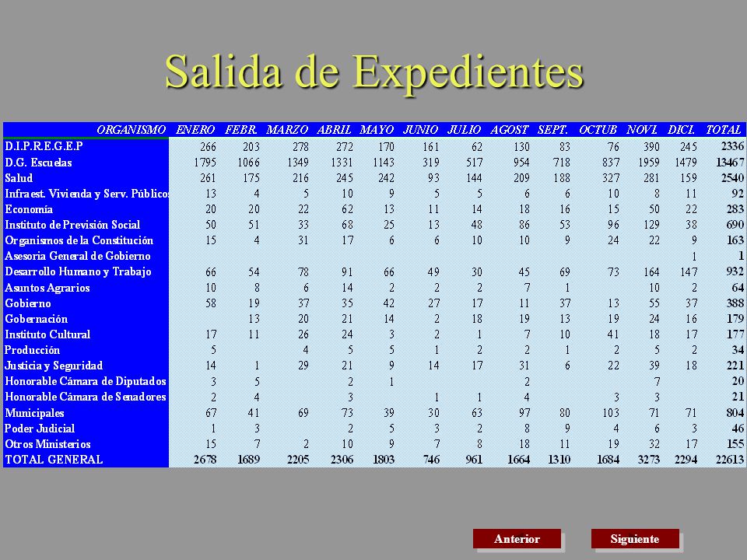Click Salud OCTUB value 327
The image size is (747, 560).
click(x=611, y=178)
